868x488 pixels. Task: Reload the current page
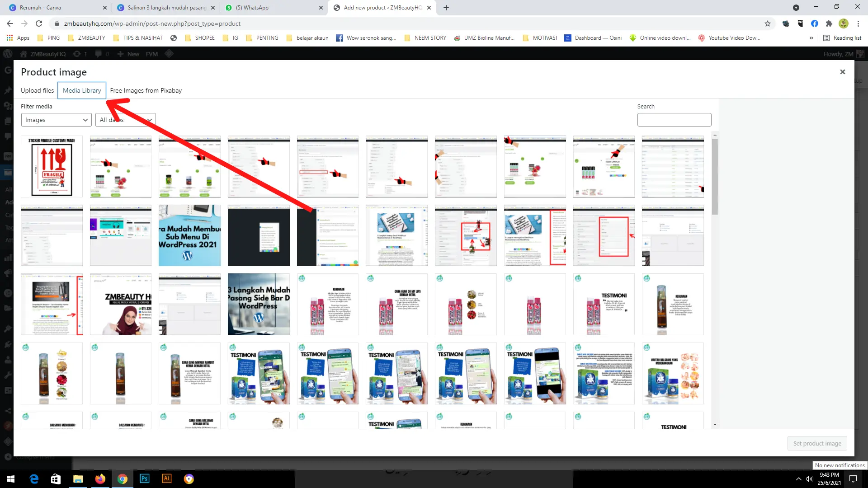pyautogui.click(x=39, y=23)
